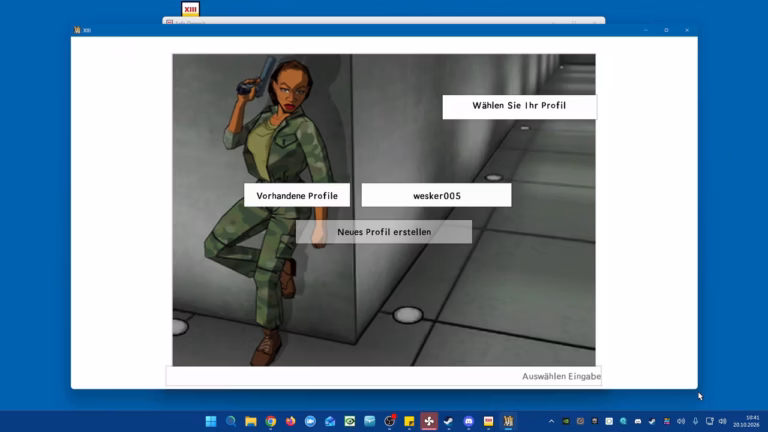Viewport: 768px width, 432px height.
Task: Select the wesker005 profile
Action: (436, 195)
